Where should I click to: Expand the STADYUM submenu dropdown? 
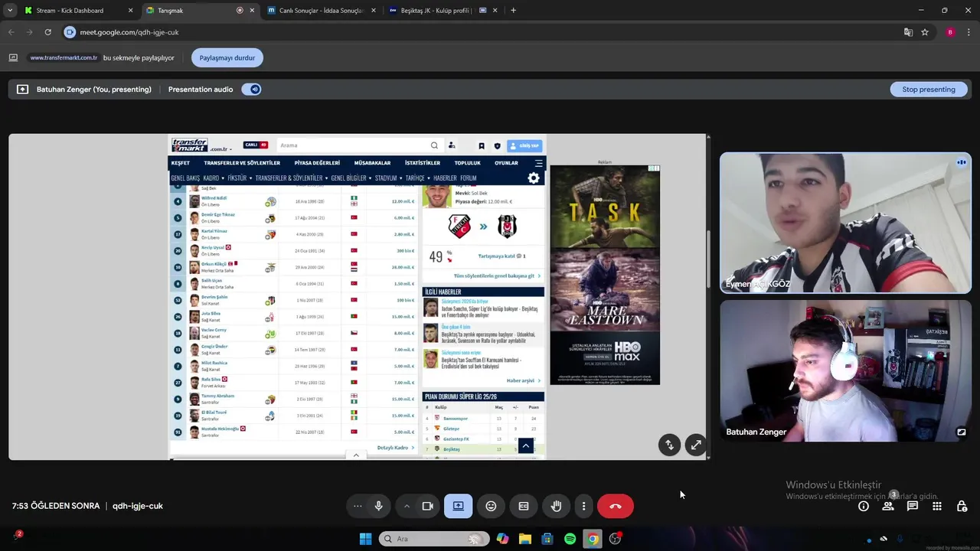[388, 178]
